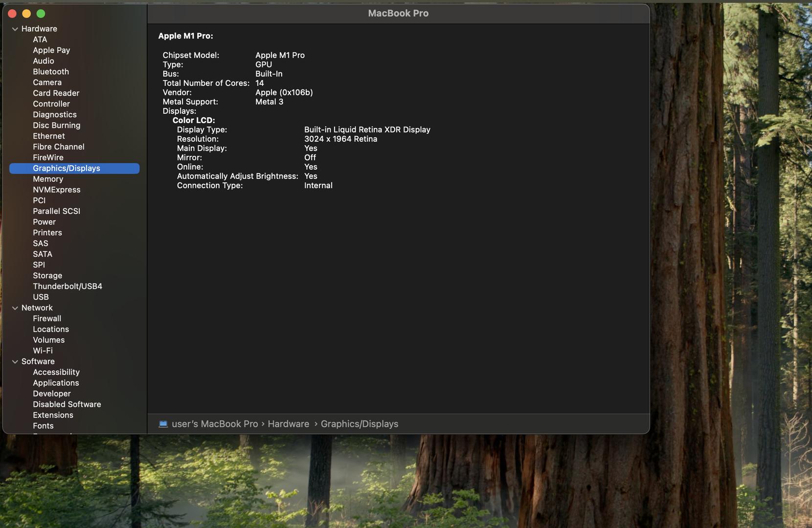812x528 pixels.
Task: Click the "Metal 3" value
Action: tap(269, 102)
